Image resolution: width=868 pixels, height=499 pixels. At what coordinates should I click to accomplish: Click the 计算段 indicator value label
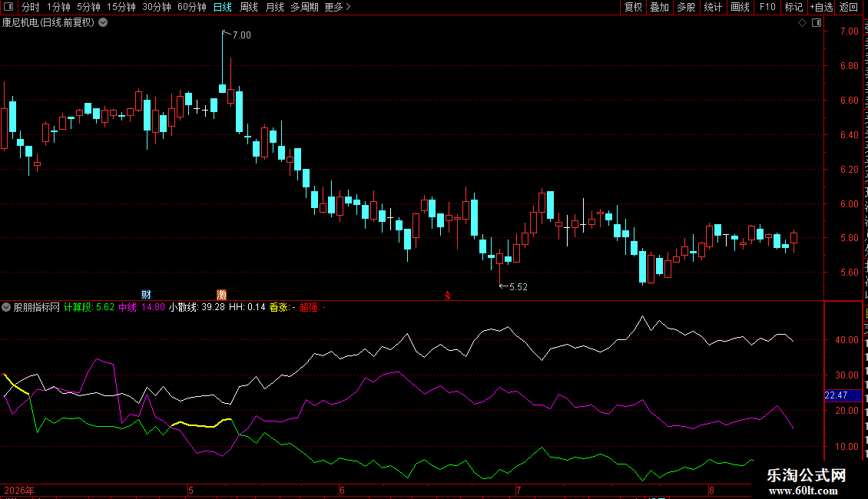click(88, 307)
